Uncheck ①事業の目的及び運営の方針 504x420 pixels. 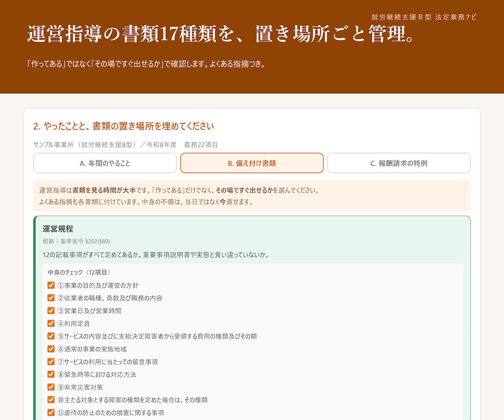point(51,285)
